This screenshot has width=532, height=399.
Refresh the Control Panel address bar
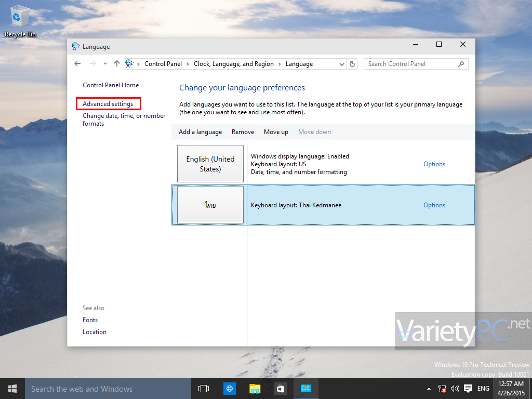click(x=352, y=64)
